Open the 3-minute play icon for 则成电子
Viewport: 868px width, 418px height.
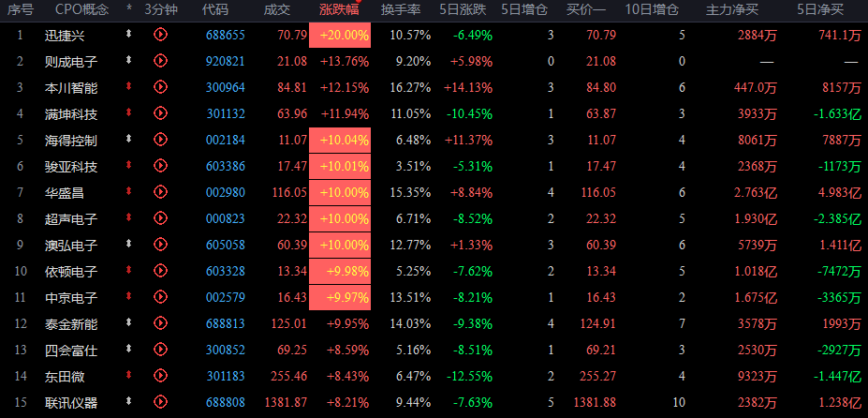tap(160, 60)
